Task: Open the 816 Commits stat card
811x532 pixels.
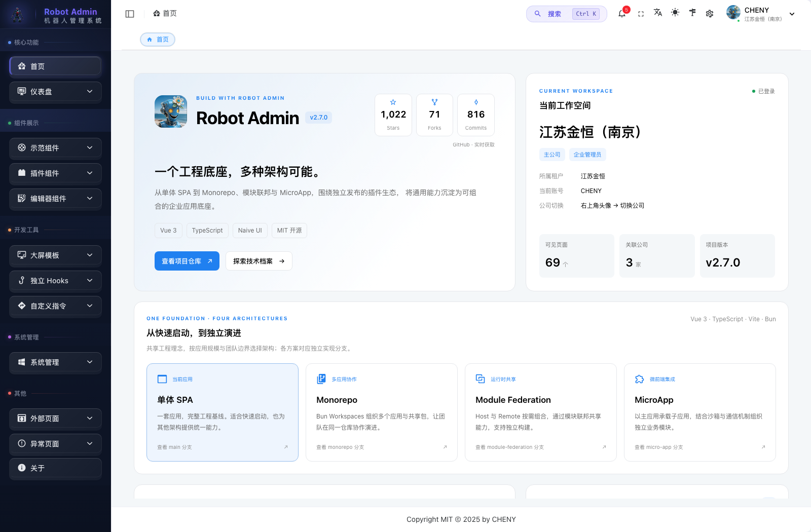Action: 476,115
